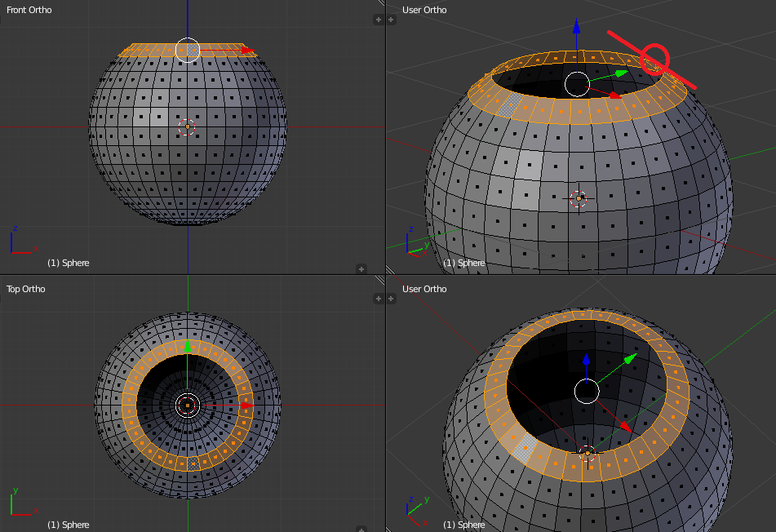Screen dimensions: 776x532
Task: Click the (1) Sphere label in Front Ortho
Action: point(69,263)
